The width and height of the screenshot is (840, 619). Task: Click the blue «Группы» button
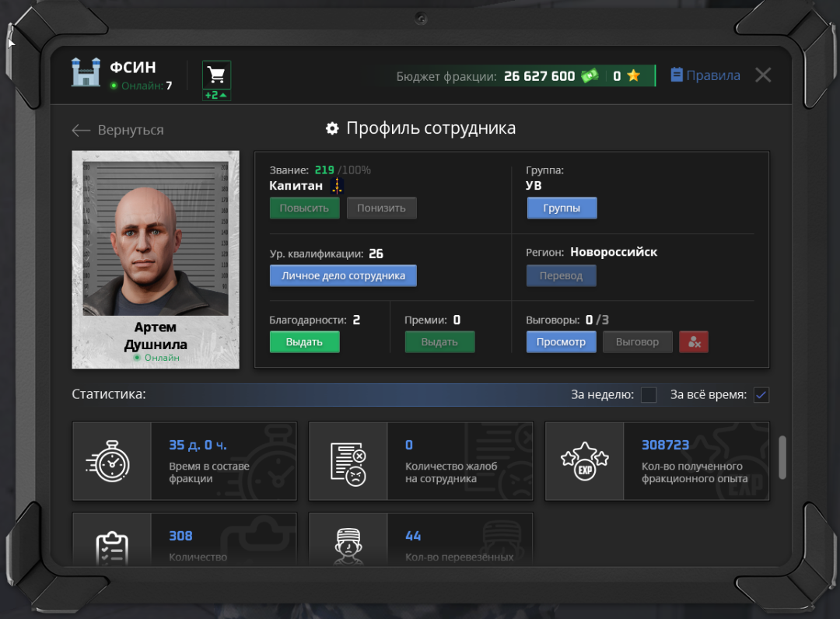point(562,208)
